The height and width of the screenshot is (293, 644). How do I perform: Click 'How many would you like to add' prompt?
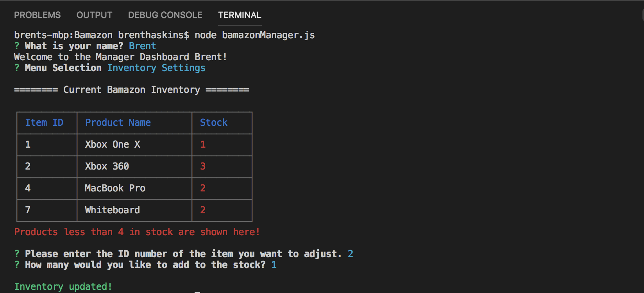tap(145, 265)
